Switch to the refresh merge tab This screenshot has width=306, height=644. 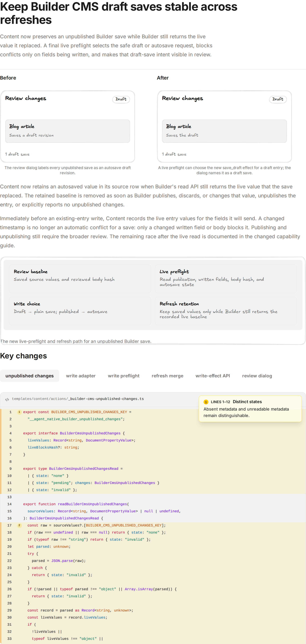pyautogui.click(x=167, y=375)
